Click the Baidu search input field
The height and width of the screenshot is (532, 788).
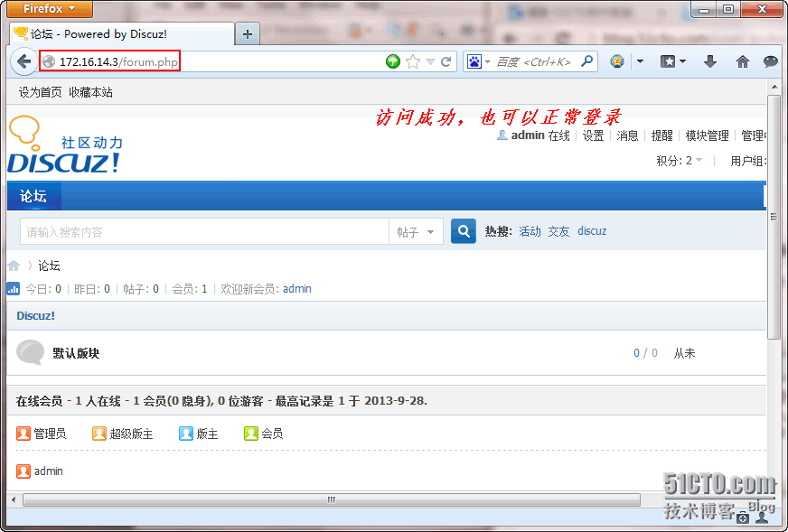(534, 61)
